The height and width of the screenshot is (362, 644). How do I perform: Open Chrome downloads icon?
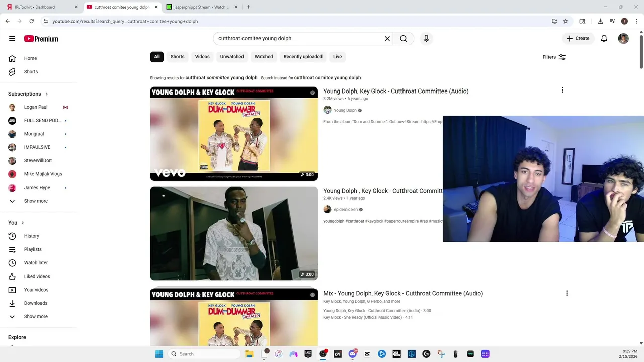(600, 21)
